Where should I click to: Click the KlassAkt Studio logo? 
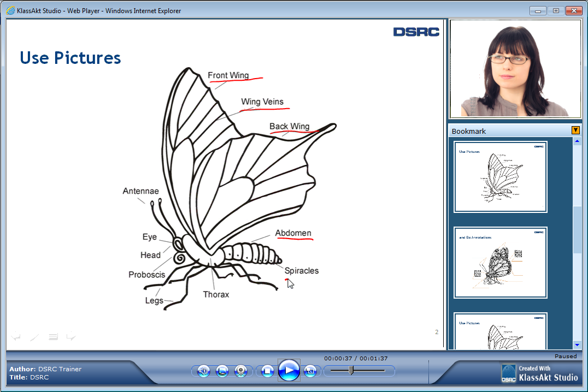click(539, 373)
